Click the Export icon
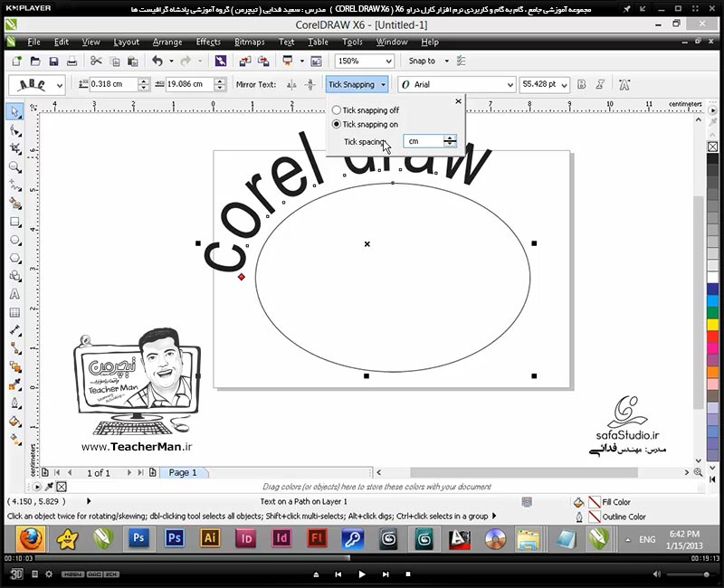This screenshot has width=724, height=588. click(263, 61)
